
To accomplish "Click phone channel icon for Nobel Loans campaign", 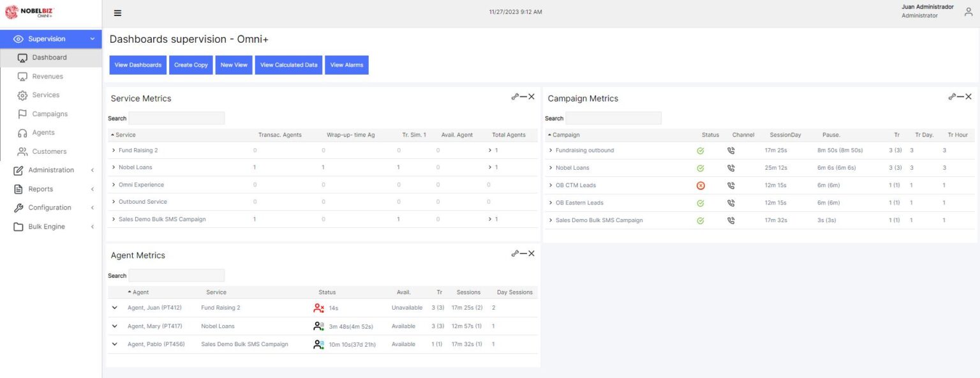I will click(x=731, y=168).
